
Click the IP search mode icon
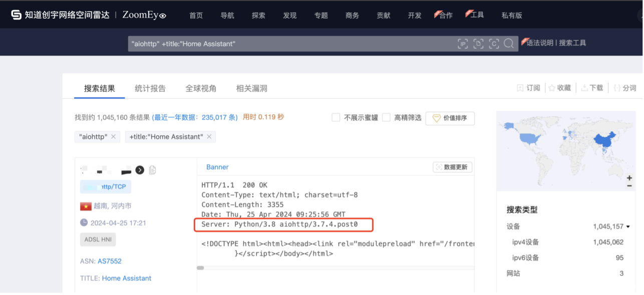click(x=463, y=44)
